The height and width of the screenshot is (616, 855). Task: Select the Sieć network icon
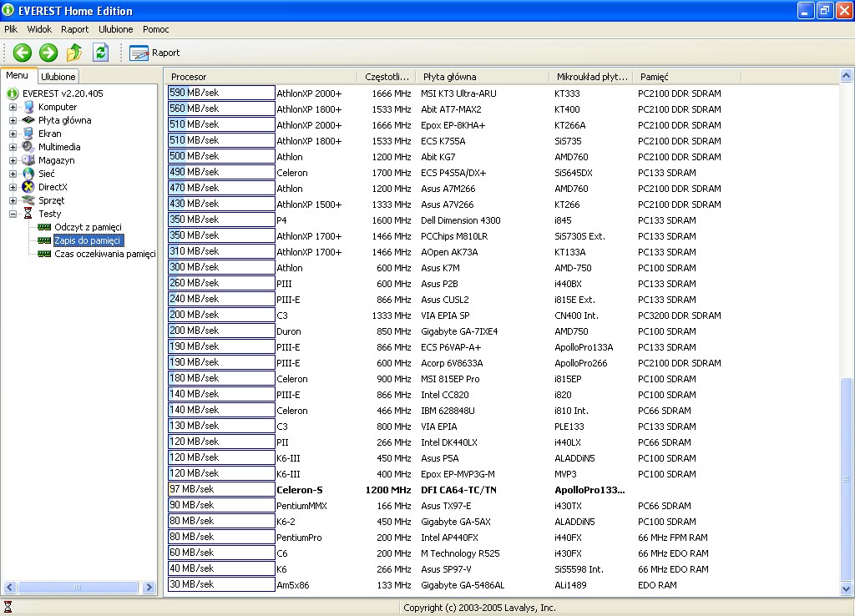tap(28, 174)
